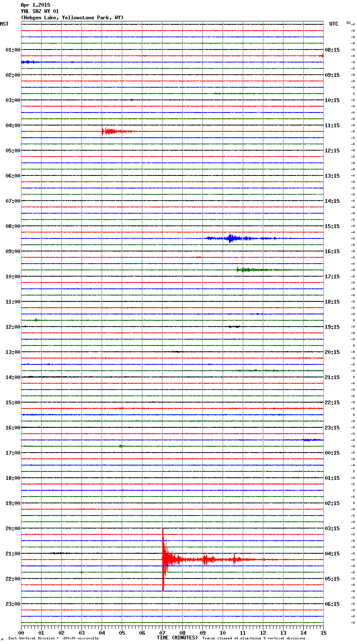Click the '21:15' UTC time label

[332, 377]
